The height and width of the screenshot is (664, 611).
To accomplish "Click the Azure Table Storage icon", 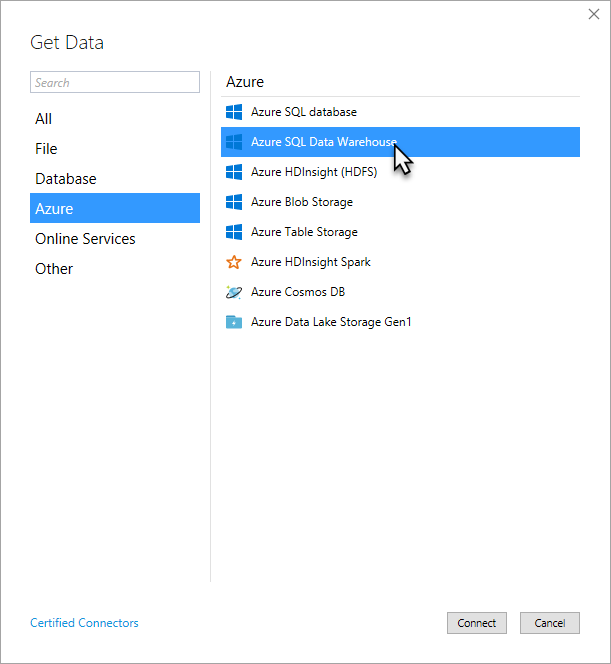I will click(234, 232).
